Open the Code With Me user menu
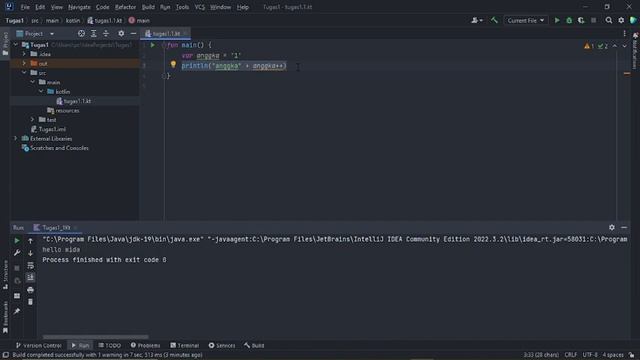 477,20
